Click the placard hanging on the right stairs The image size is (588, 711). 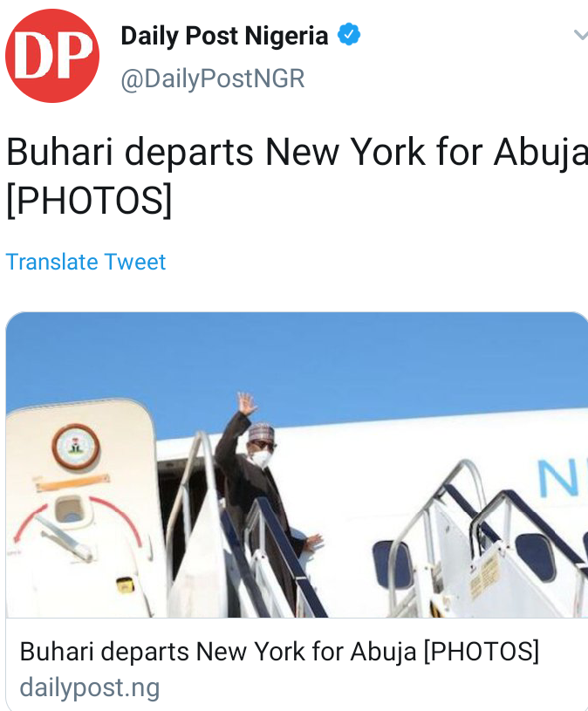point(485,574)
